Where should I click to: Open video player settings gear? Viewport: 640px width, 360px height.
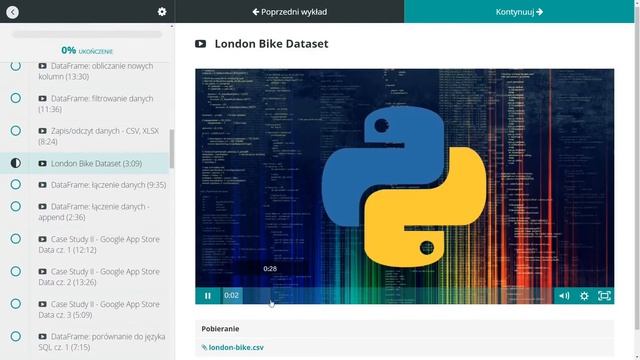click(584, 296)
